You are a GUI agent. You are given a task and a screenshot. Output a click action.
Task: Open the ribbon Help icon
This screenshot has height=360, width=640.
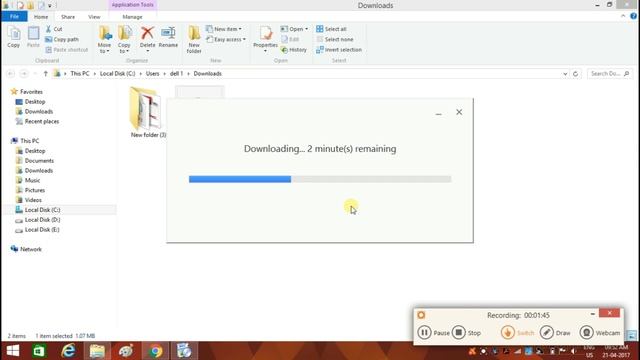[633, 16]
